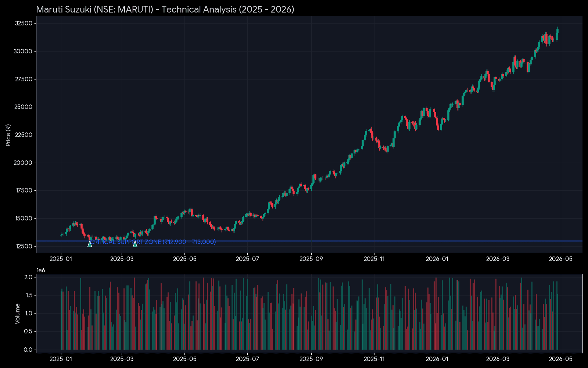Click the 30000 price axis tick
This screenshot has width=588, height=368.
[24, 51]
